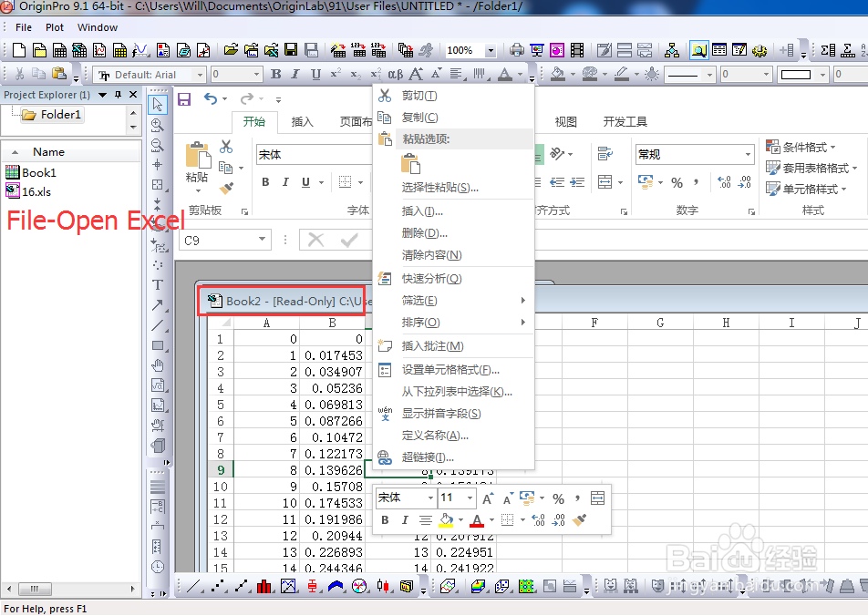
Task: Toggle Underline in Excel ribbon font group
Action: 305,182
